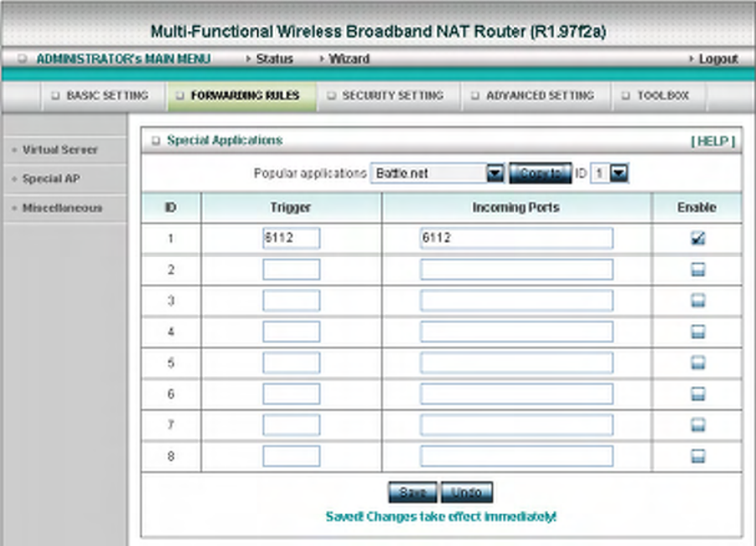Click Trigger field in row 5
The image size is (756, 546).
pos(291,363)
